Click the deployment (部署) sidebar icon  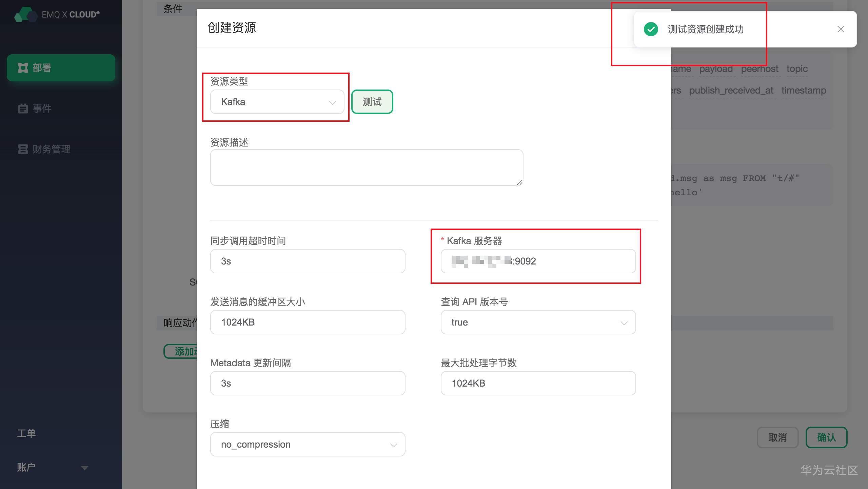[x=23, y=68]
